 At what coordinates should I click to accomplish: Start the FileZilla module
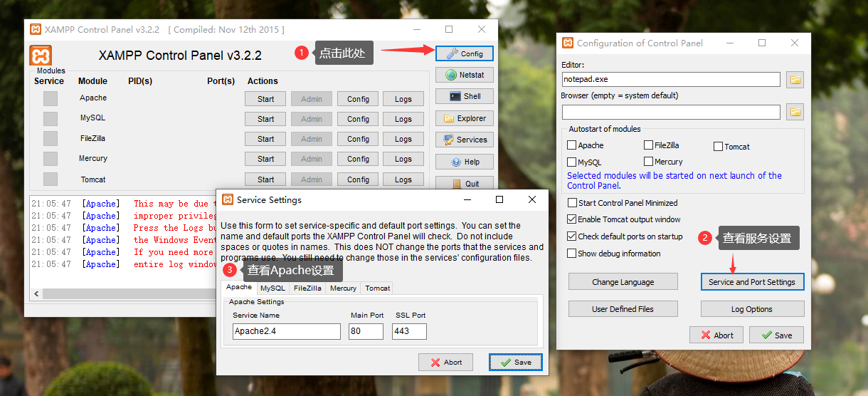tap(266, 139)
